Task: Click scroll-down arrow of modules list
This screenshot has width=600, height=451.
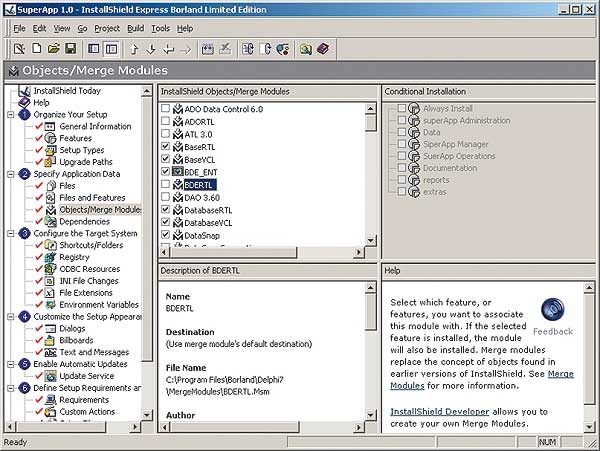Action: point(370,240)
